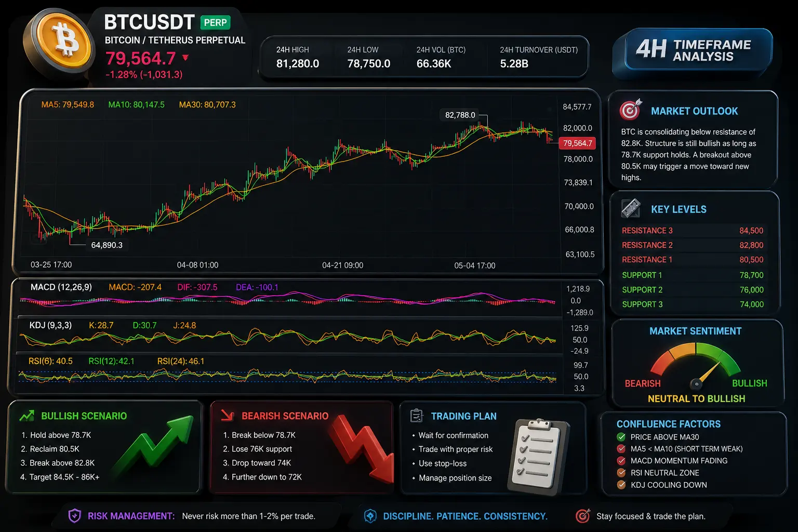The image size is (798, 532).
Task: Click the check beside KDJ COOLING DOWN
Action: pyautogui.click(x=621, y=485)
